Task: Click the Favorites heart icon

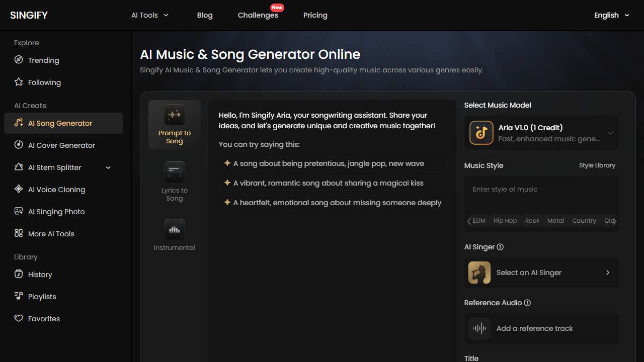Action: pos(19,318)
